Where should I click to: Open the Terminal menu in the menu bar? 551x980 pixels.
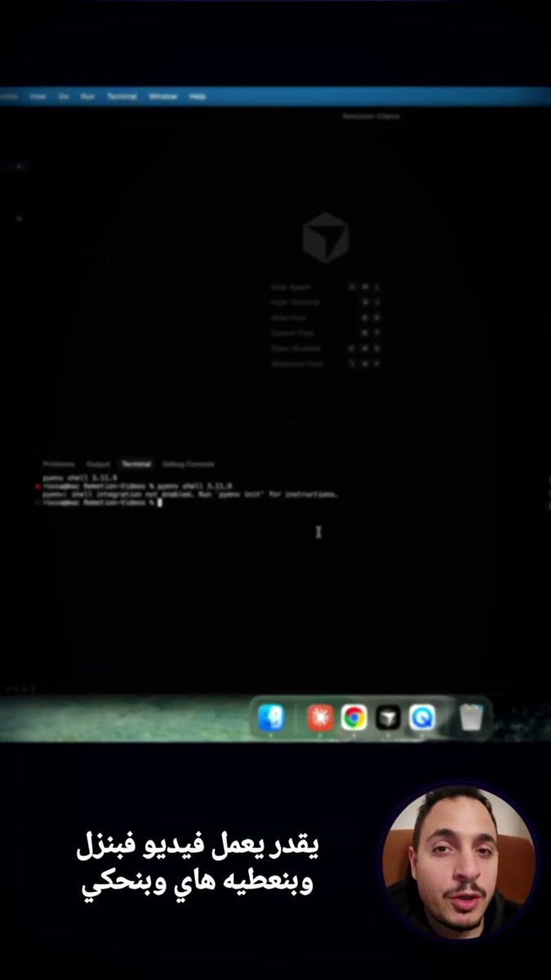[122, 96]
